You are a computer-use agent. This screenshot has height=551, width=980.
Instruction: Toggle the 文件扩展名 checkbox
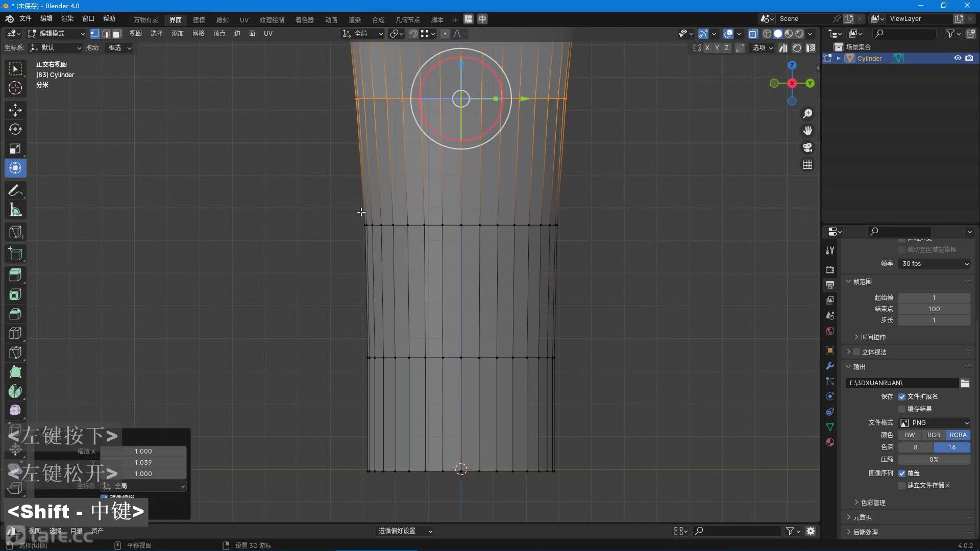(x=902, y=397)
